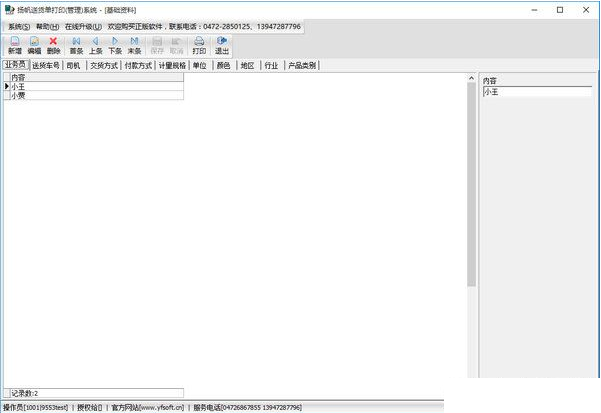
Task: Jump to last record with 末条 icon
Action: pyautogui.click(x=134, y=45)
